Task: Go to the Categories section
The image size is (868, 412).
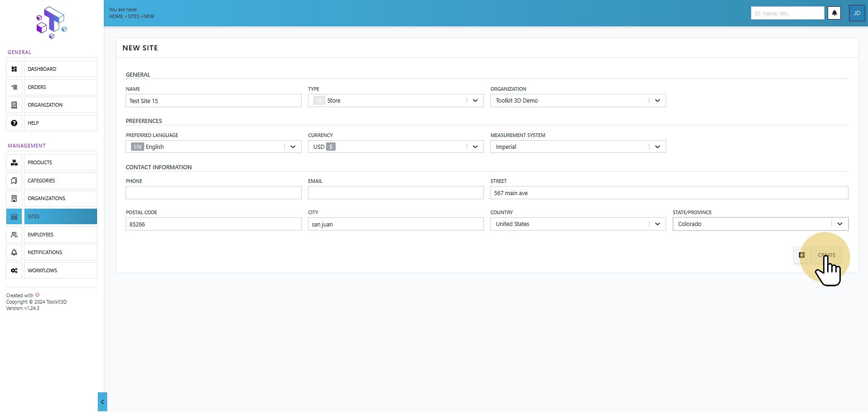Action: (61, 181)
